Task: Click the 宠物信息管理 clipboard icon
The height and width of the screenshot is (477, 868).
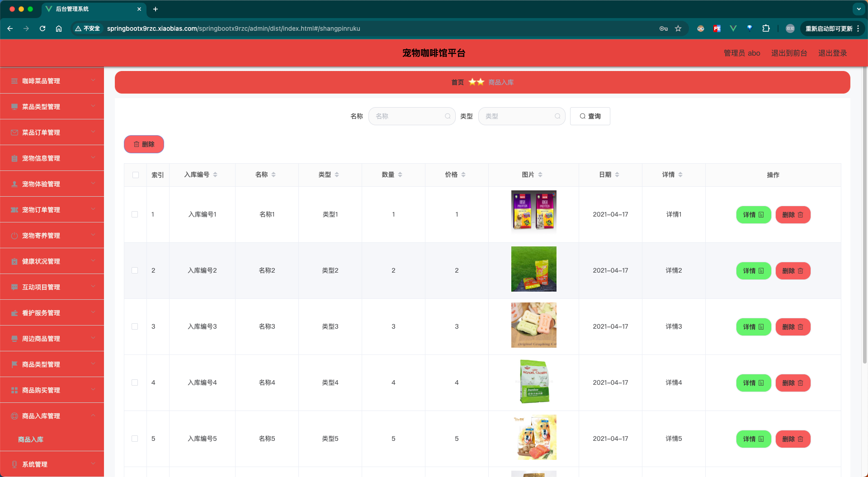Action: point(14,158)
